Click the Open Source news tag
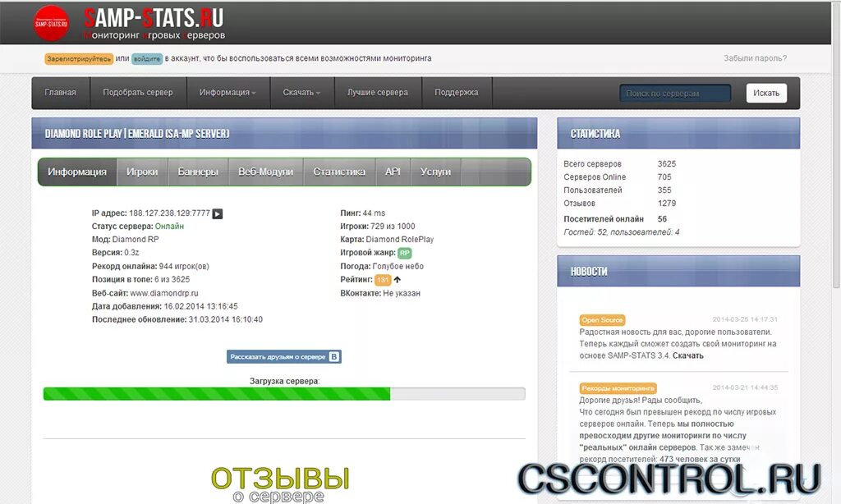Image resolution: width=841 pixels, height=504 pixels. tap(602, 320)
